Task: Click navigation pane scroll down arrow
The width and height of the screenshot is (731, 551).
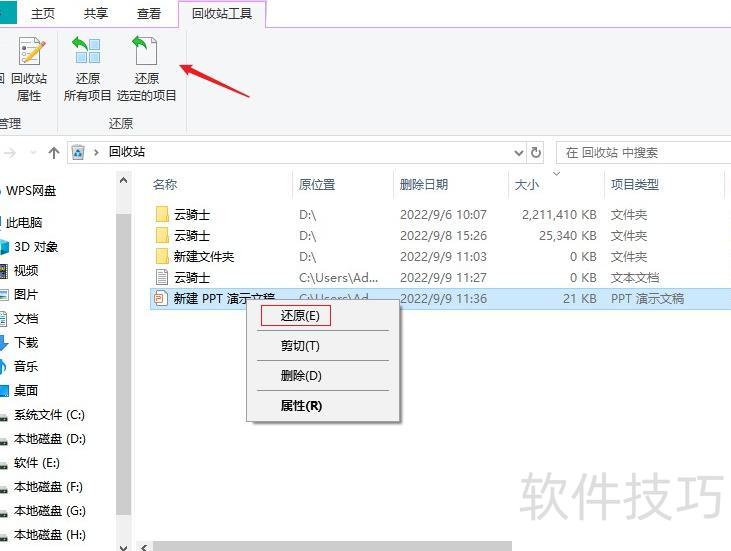Action: point(124,546)
